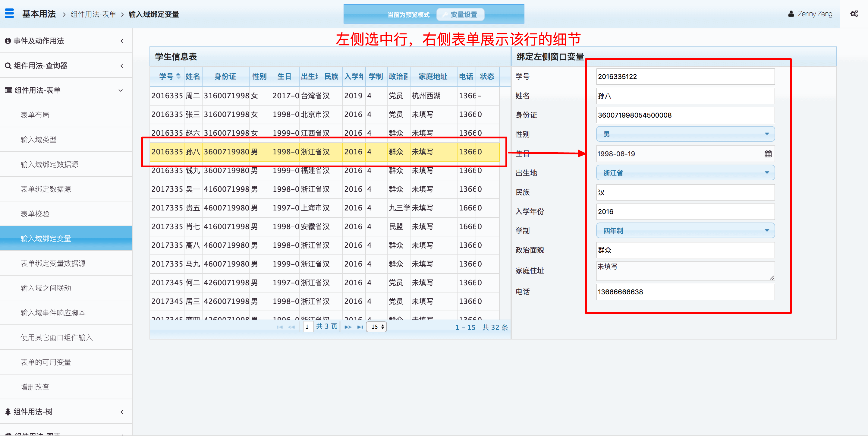Viewport: 868px width, 436px height.
Task: Click 组件用法-表单 breadcrumb link
Action: (x=93, y=14)
